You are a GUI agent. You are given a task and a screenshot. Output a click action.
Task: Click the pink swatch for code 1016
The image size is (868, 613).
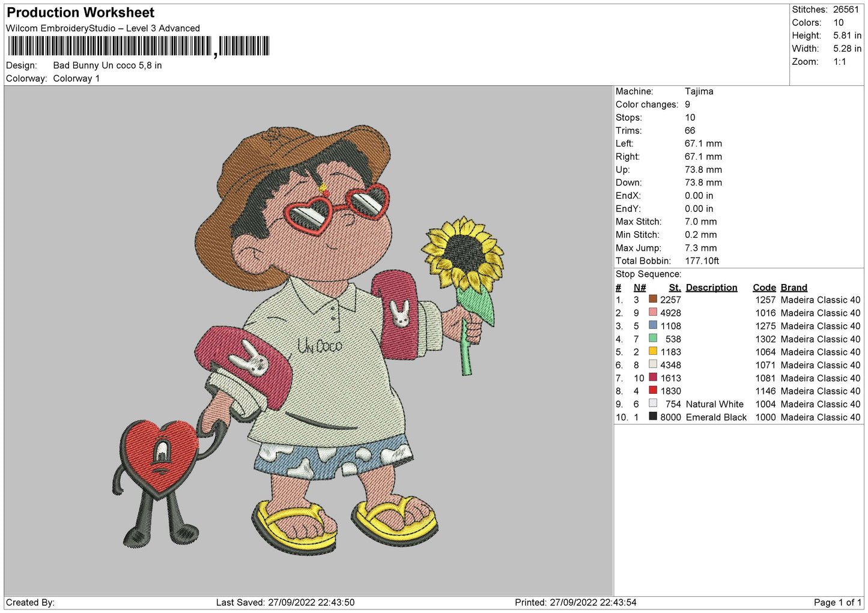[x=653, y=312]
